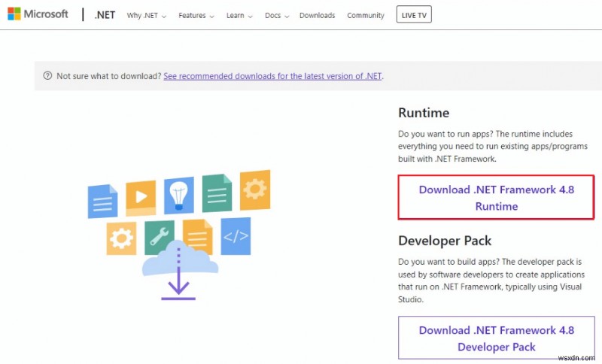Download .NET Framework 4.8 Runtime
This screenshot has height=364, width=602.
pyautogui.click(x=496, y=198)
